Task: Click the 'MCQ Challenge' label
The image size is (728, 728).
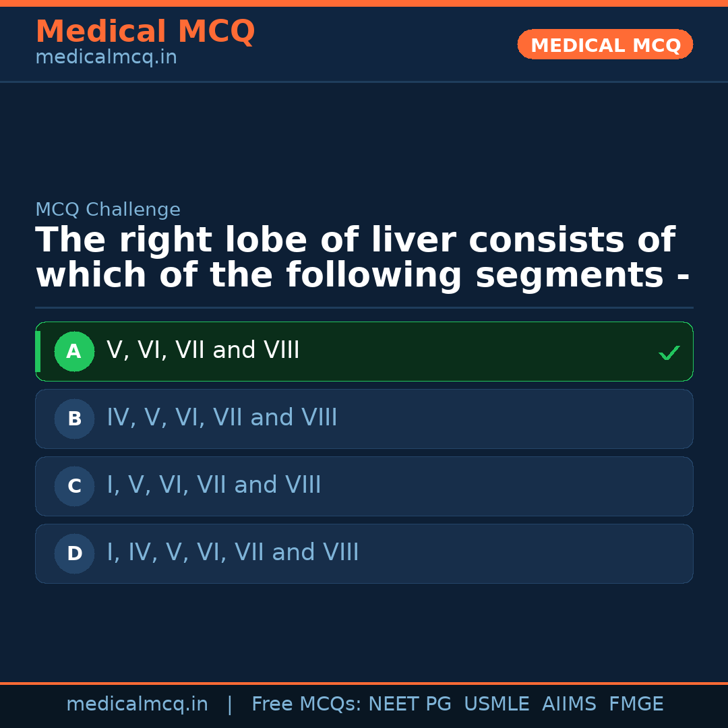Action: click(108, 210)
